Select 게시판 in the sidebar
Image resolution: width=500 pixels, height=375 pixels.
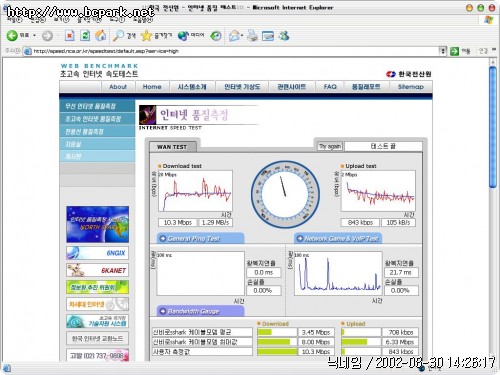97,156
